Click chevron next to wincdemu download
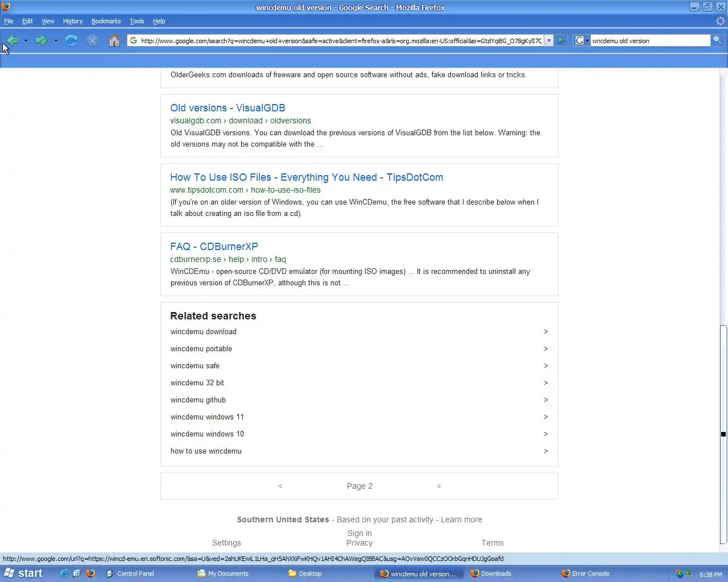This screenshot has width=728, height=582. [545, 332]
